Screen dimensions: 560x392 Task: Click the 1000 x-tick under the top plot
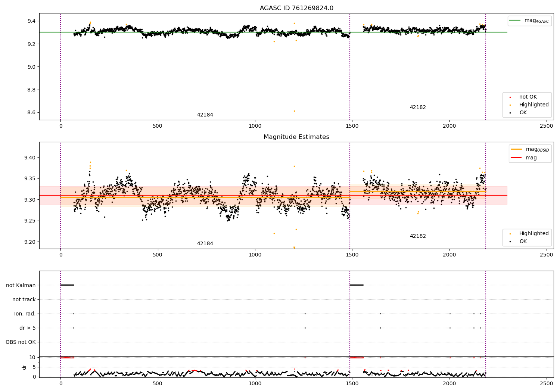point(255,126)
